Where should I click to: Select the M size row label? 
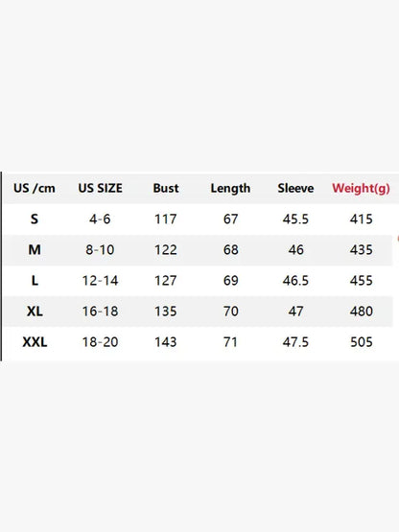pyautogui.click(x=35, y=250)
